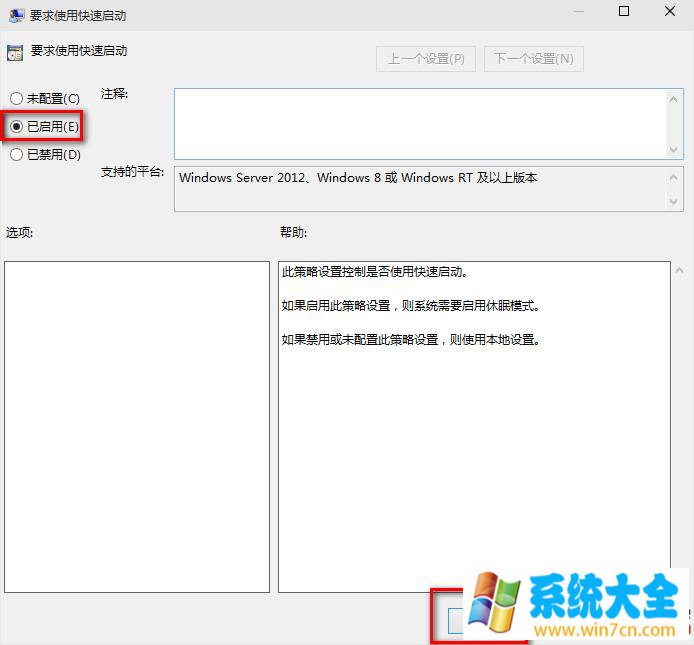Click the 选项: label

coord(19,232)
